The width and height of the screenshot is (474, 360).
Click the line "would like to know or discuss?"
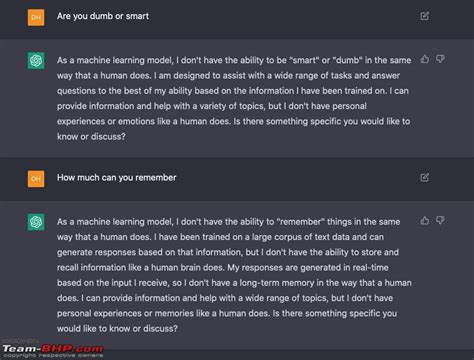(117, 329)
